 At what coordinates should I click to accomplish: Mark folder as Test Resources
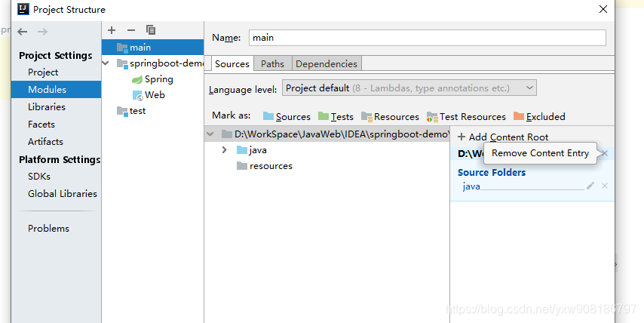pos(466,117)
